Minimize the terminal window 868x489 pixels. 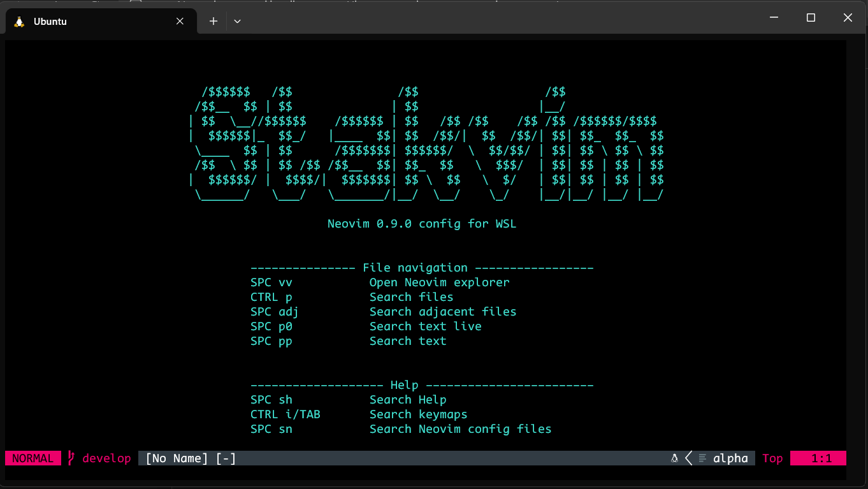(774, 18)
